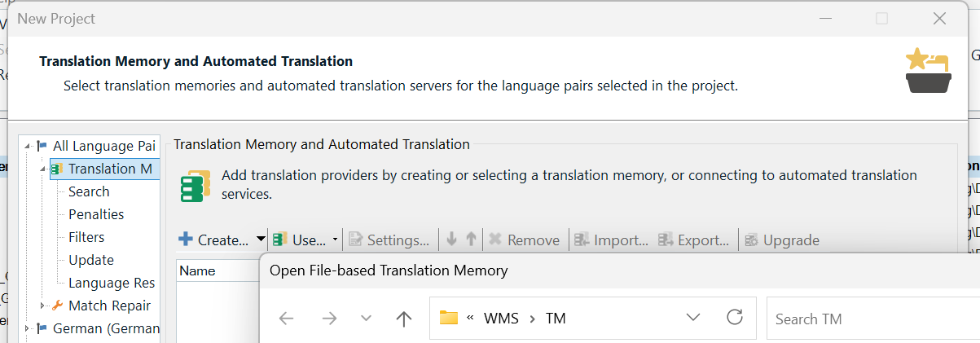Expand the Match Repair node
This screenshot has width=980, height=343.
pos(42,306)
